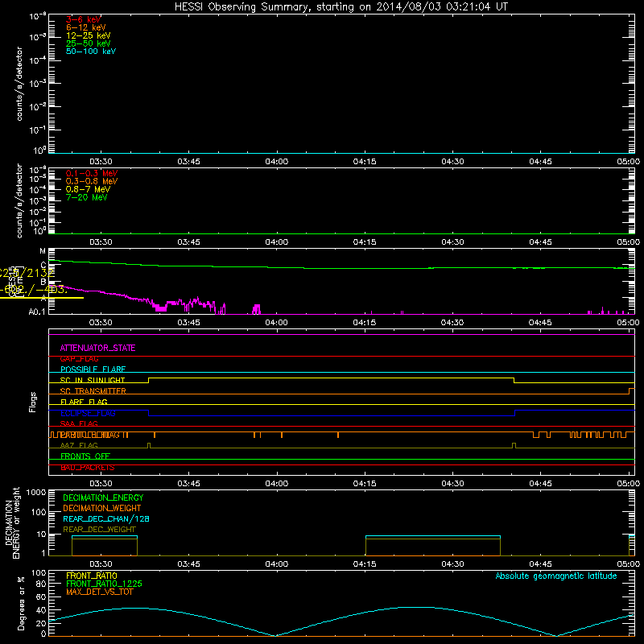The height and width of the screenshot is (644, 644).
Task: Pick the cyan 50-100 keV legend label
Action: [x=91, y=52]
